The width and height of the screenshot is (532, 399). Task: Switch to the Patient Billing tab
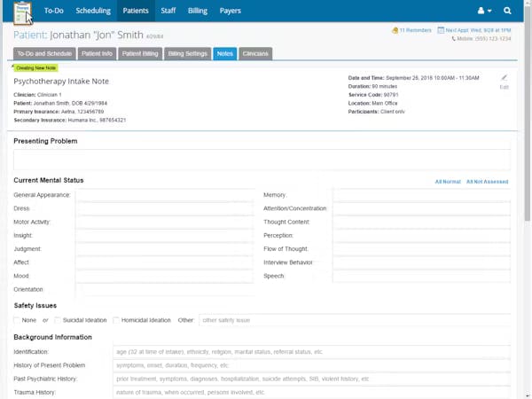pyautogui.click(x=140, y=53)
